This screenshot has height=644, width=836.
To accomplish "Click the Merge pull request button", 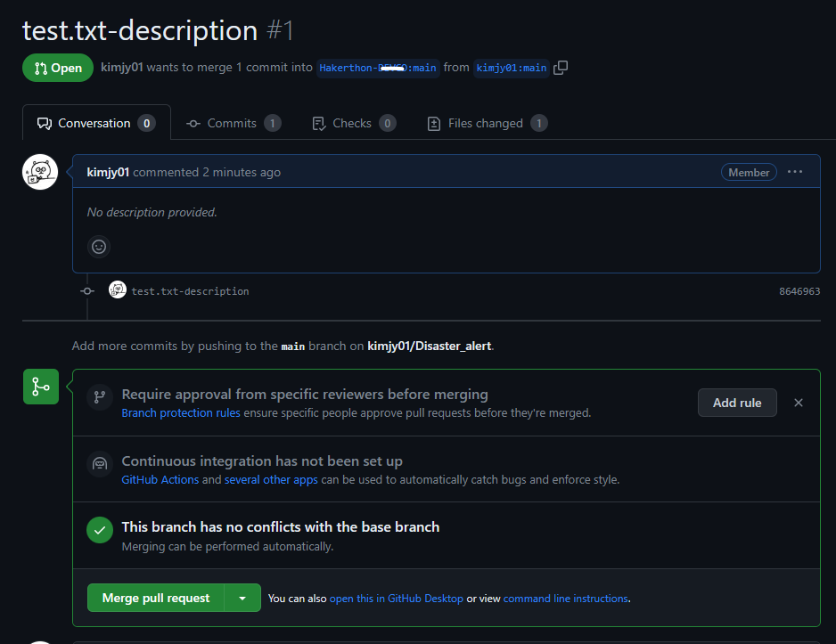I will (x=156, y=598).
